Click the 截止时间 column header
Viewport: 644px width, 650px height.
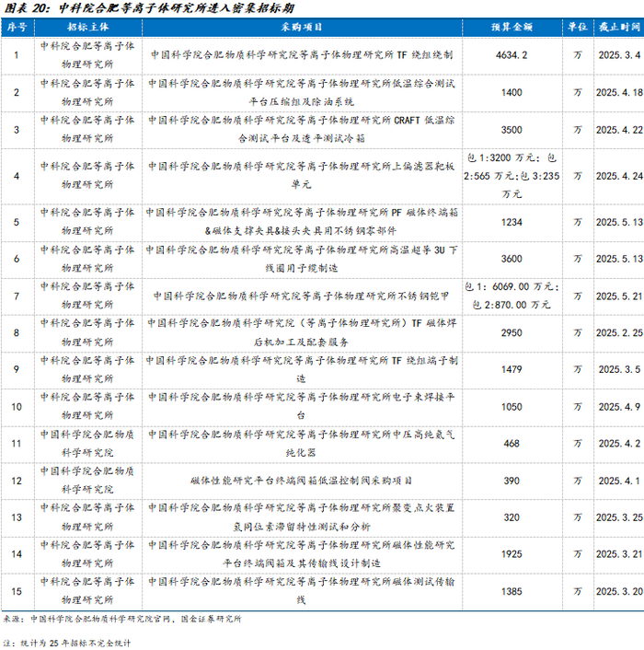click(x=619, y=28)
